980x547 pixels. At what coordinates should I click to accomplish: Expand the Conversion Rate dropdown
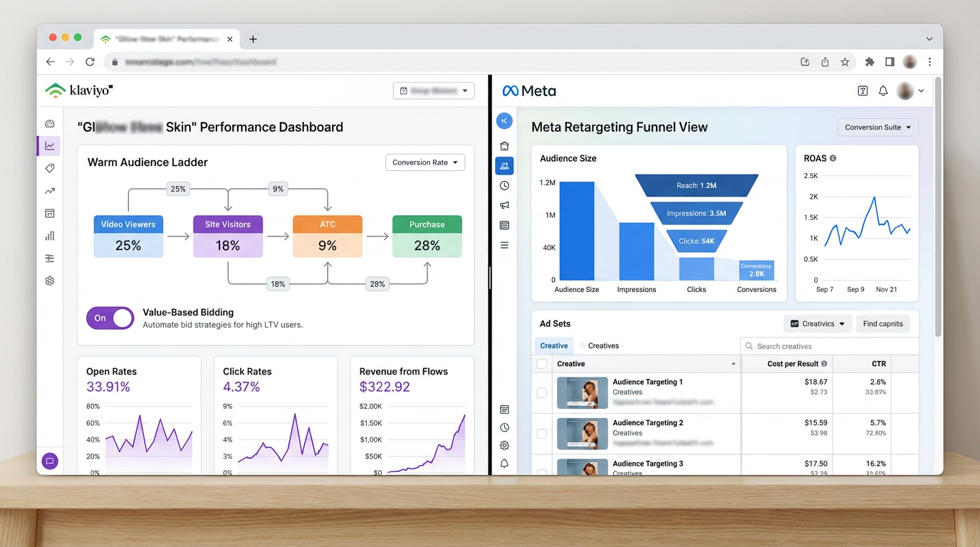click(425, 162)
